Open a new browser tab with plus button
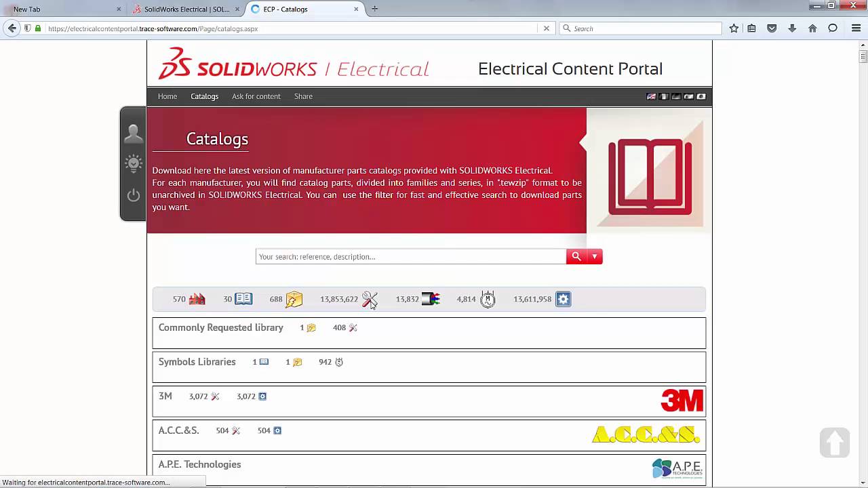This screenshot has width=868, height=488. 374,9
